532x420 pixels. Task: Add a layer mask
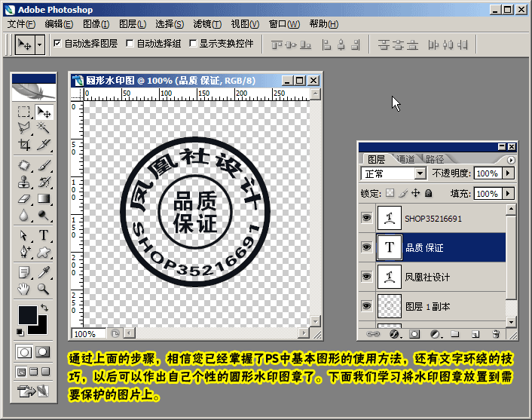414,334
